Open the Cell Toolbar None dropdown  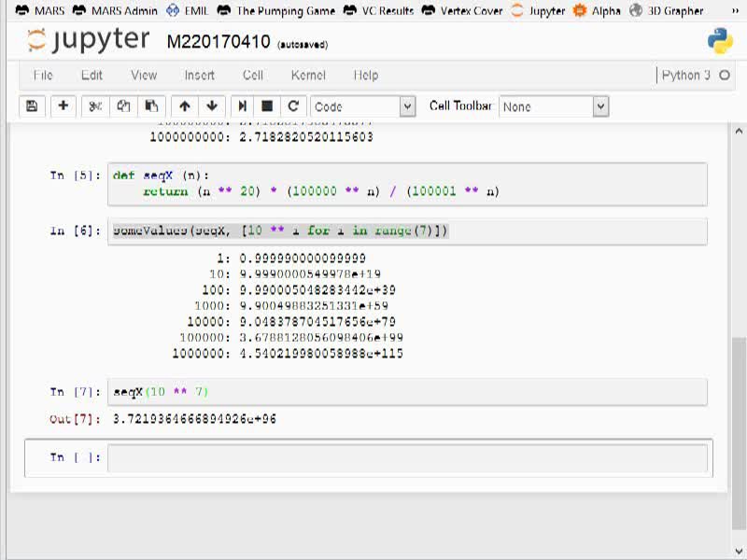pyautogui.click(x=554, y=106)
